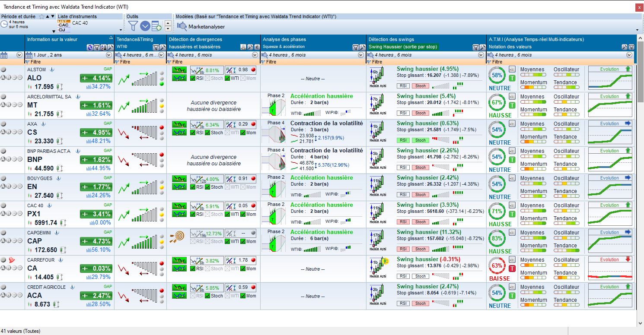644x335 pixels.
Task: Open the Phase 4 squeeze chart for AXA
Action: pyautogui.click(x=274, y=133)
